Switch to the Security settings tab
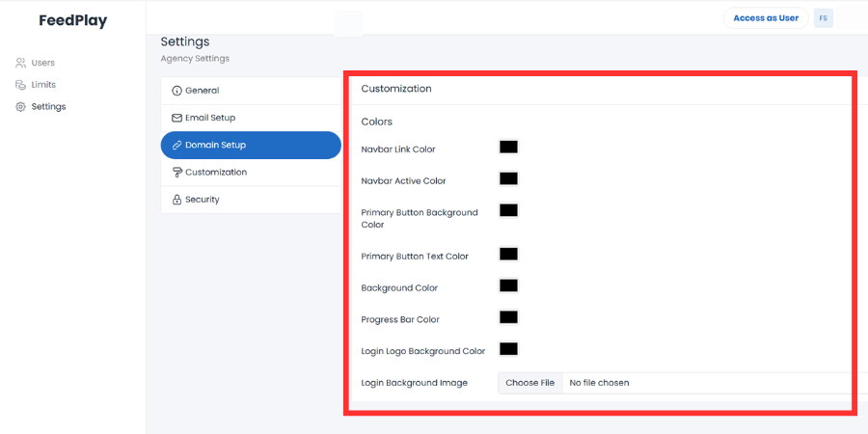 coord(251,200)
